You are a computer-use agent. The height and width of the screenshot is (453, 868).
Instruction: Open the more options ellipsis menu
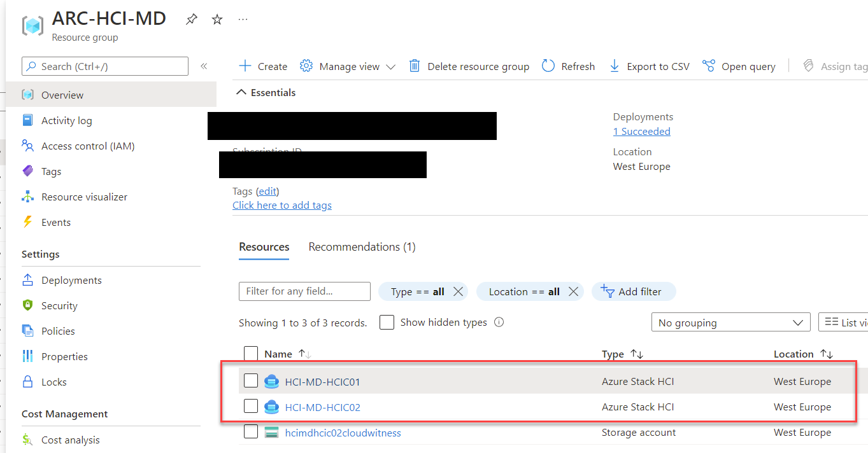[243, 20]
